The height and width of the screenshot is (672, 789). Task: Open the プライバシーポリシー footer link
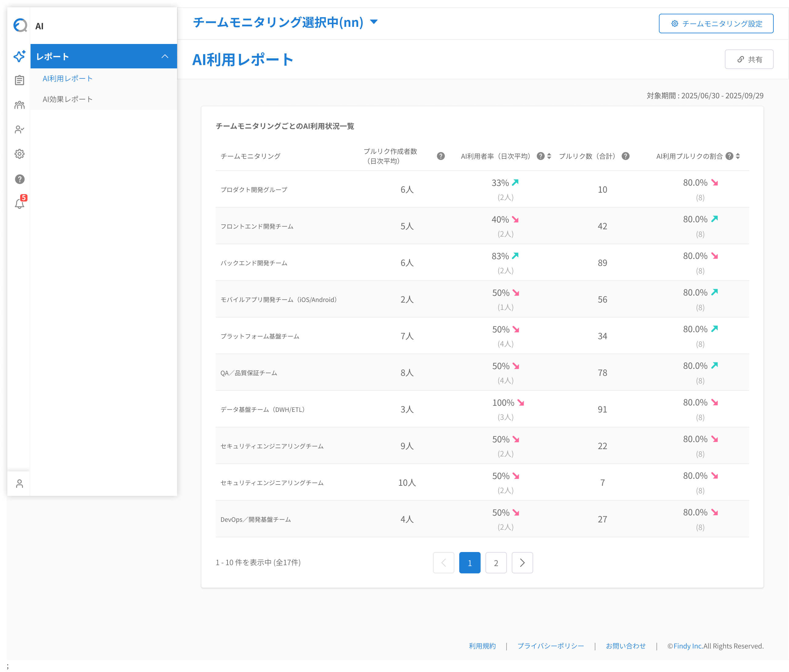[550, 646]
